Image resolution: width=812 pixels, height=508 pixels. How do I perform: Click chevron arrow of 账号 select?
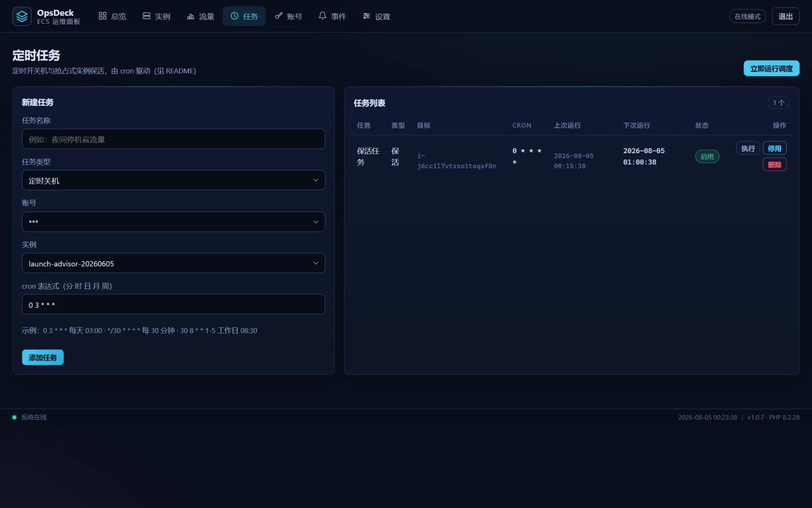[315, 222]
